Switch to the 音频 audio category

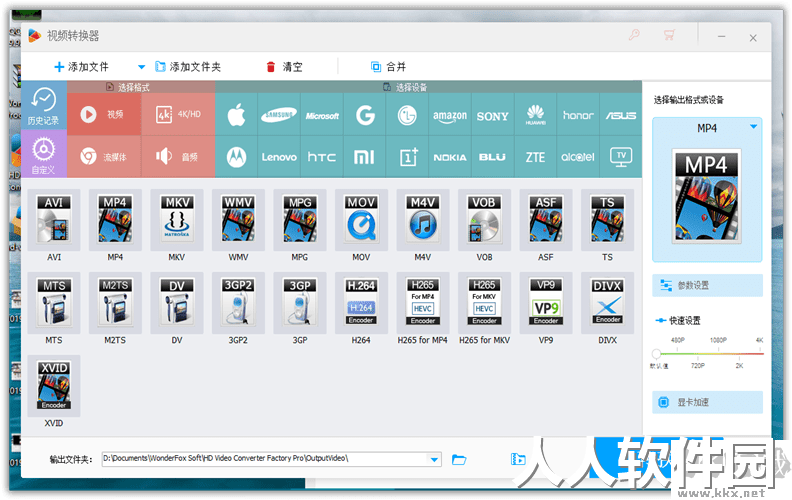(x=178, y=157)
